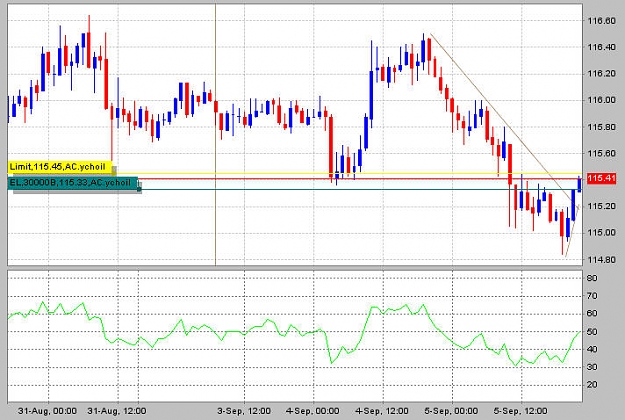Click the RSI scale value 20
Image resolution: width=625 pixels, height=420 pixels.
(592, 385)
